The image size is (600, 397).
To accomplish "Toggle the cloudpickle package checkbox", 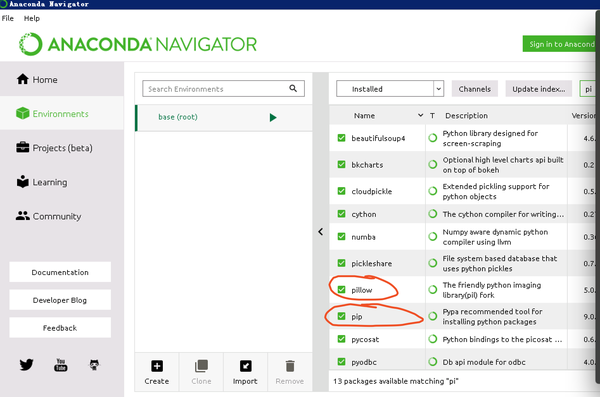I will (341, 191).
